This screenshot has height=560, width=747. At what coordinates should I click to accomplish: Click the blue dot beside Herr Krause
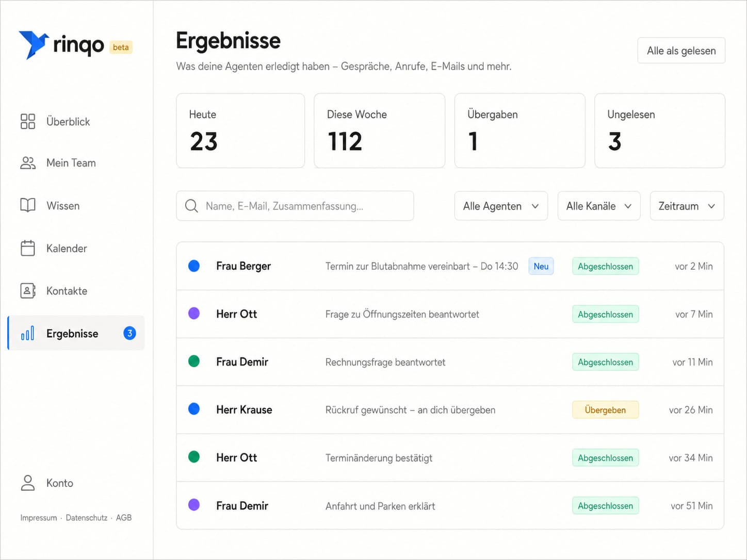(x=194, y=409)
